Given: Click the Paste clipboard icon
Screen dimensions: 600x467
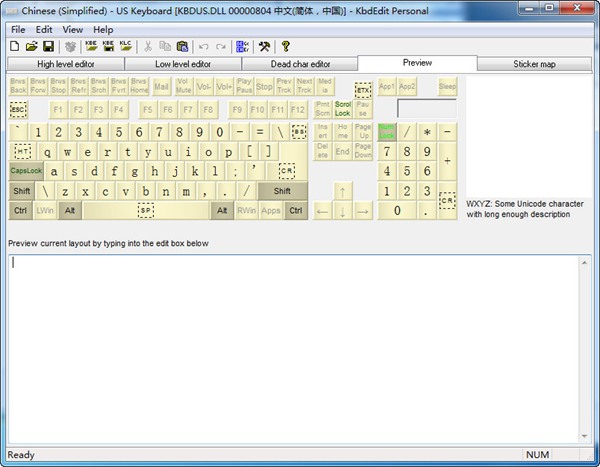Looking at the screenshot, I should pos(183,46).
